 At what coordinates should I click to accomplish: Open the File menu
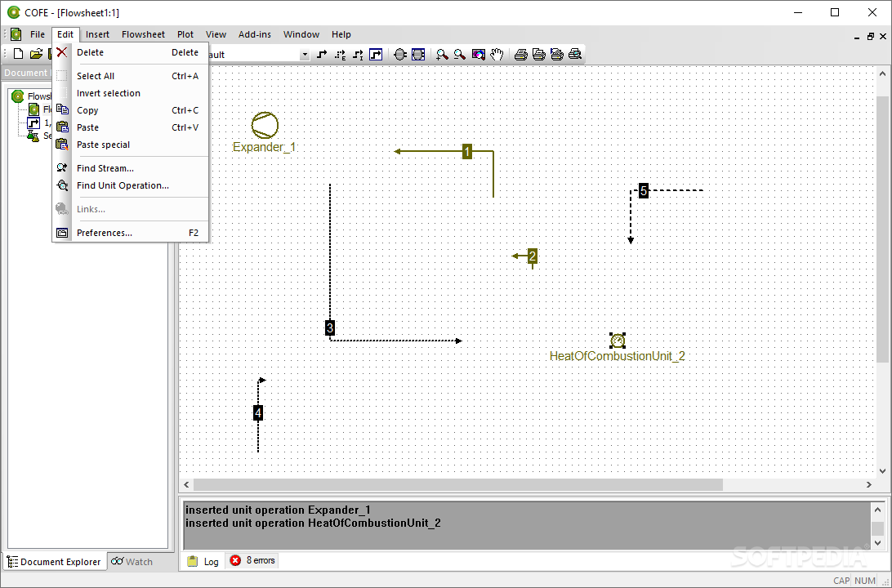(x=38, y=34)
